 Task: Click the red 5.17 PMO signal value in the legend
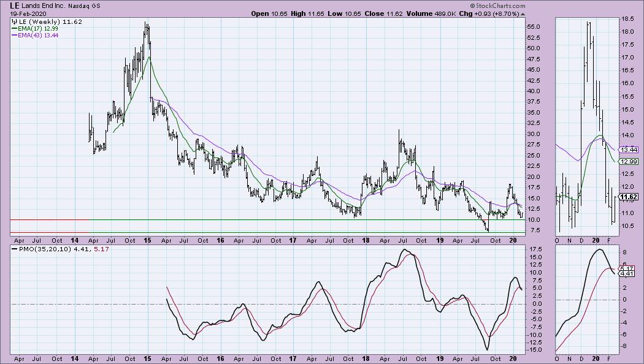(x=101, y=249)
